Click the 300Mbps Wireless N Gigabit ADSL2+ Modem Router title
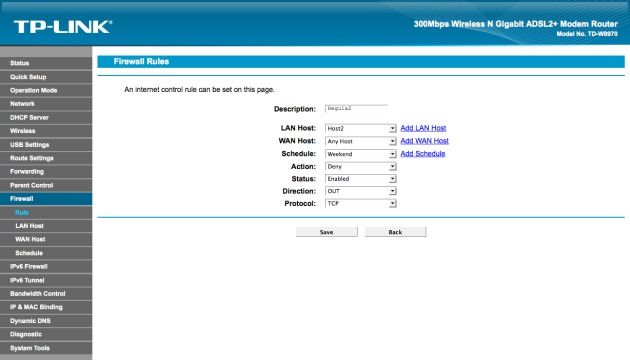 pyautogui.click(x=515, y=24)
